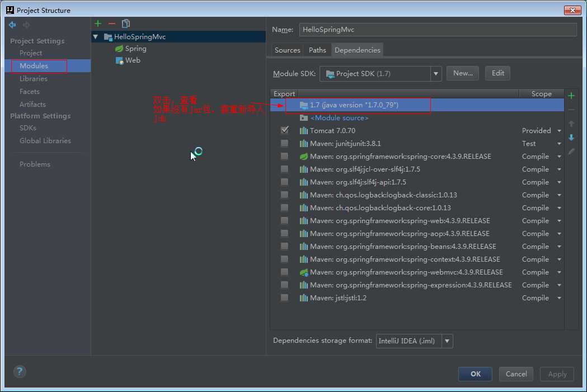Open help question mark icon

(x=20, y=371)
